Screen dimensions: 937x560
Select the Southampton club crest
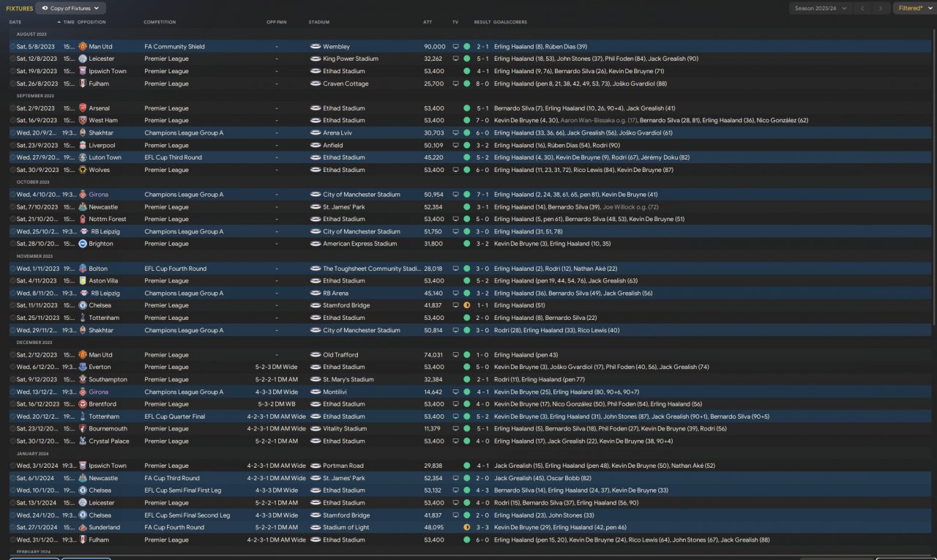pyautogui.click(x=83, y=380)
